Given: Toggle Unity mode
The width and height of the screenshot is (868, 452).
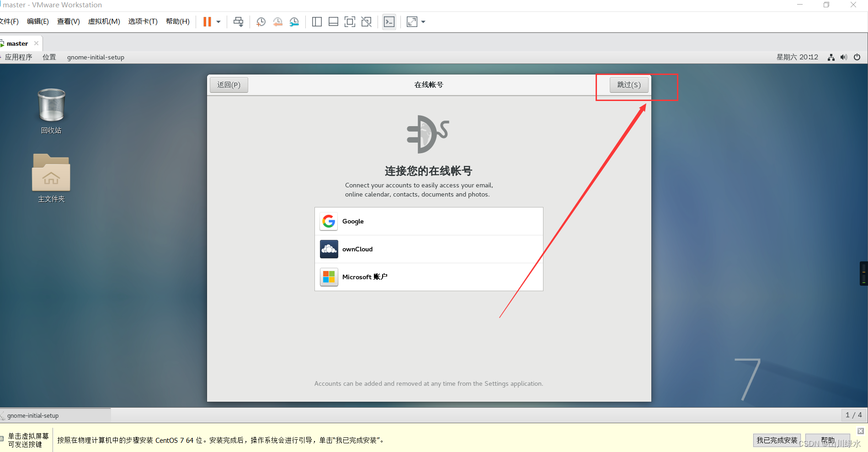Looking at the screenshot, I should click(x=366, y=21).
